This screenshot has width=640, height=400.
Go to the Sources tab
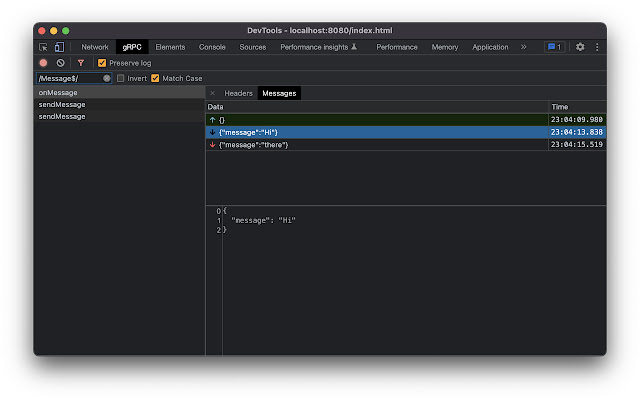coord(253,47)
